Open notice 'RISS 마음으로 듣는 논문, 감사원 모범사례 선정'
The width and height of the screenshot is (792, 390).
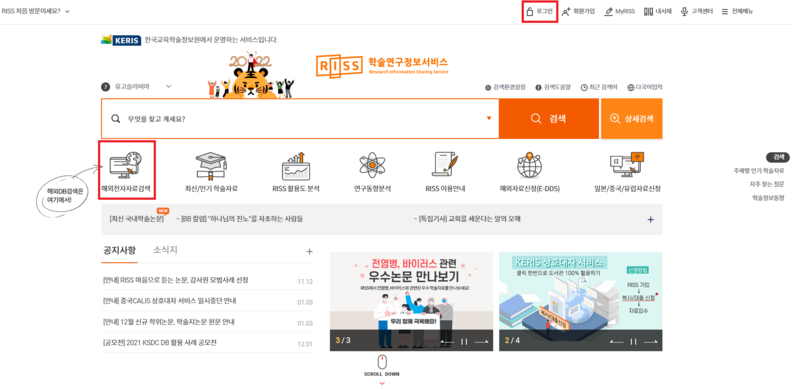175,280
